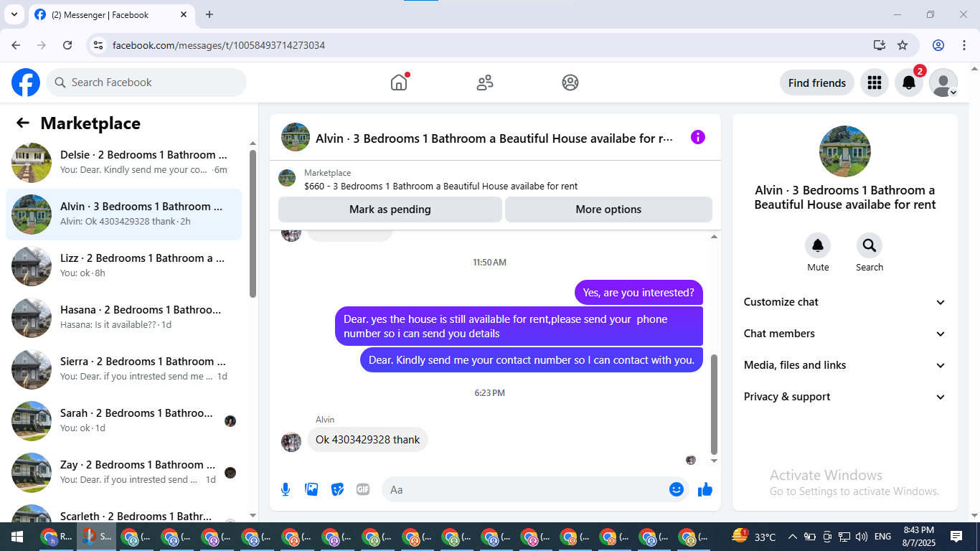Open the Chrome tab search dropdown
The height and width of the screenshot is (551, 980).
click(x=14, y=14)
